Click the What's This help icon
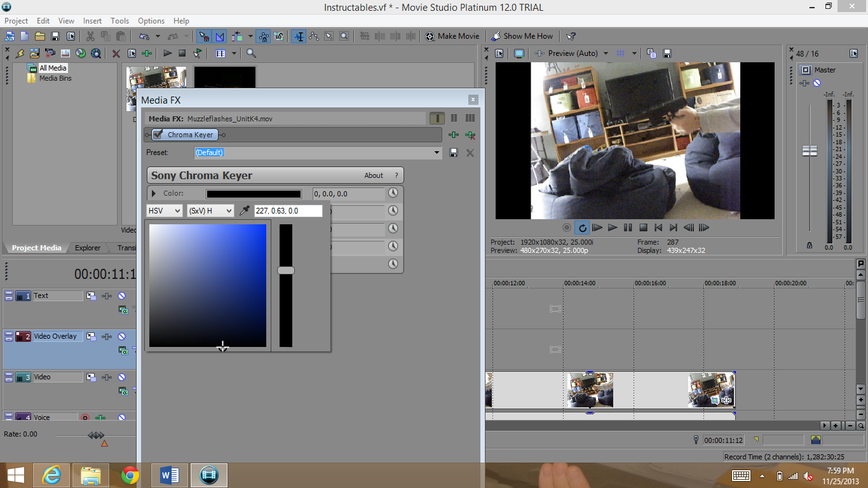The image size is (868, 488). click(x=571, y=36)
